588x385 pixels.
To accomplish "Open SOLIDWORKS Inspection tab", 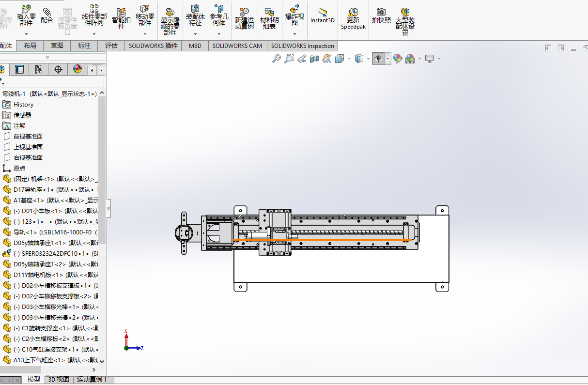I will [x=303, y=46].
